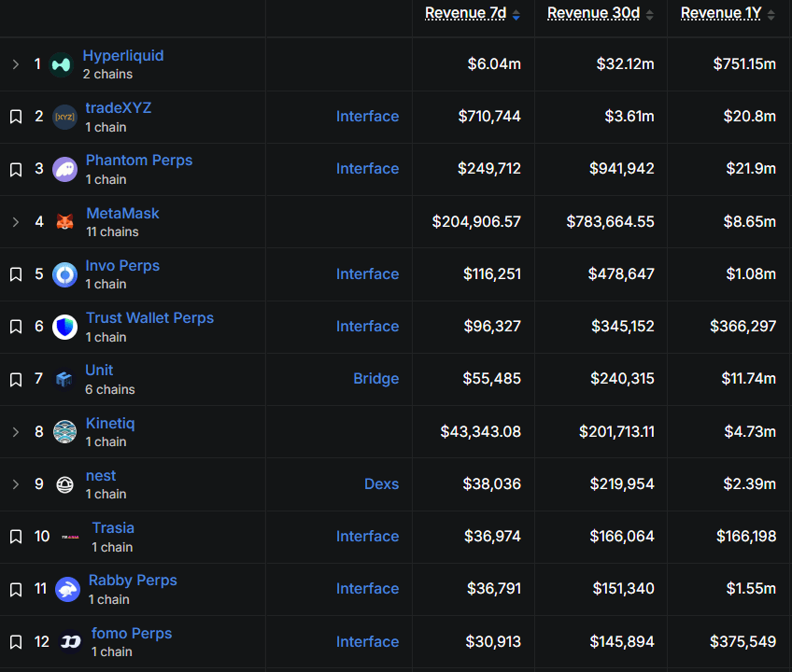Click the $751.15m Revenue 1Y value
The image size is (792, 672).
click(744, 64)
